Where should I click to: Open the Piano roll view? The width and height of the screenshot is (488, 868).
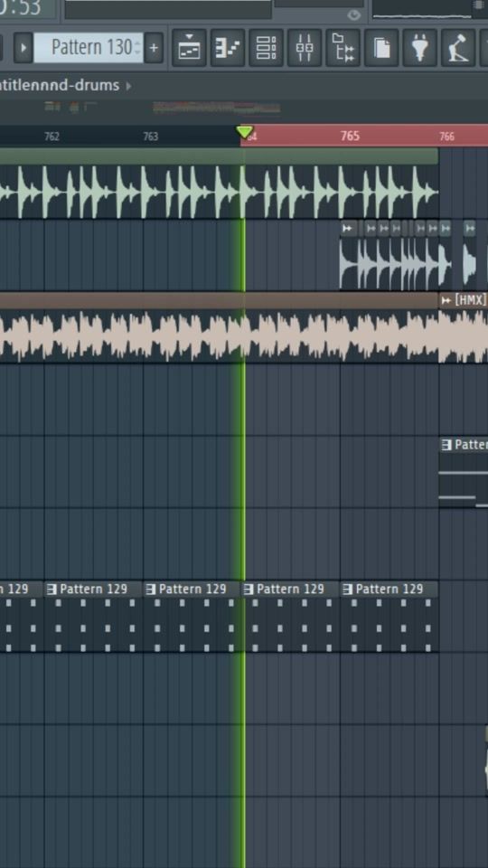(228, 48)
